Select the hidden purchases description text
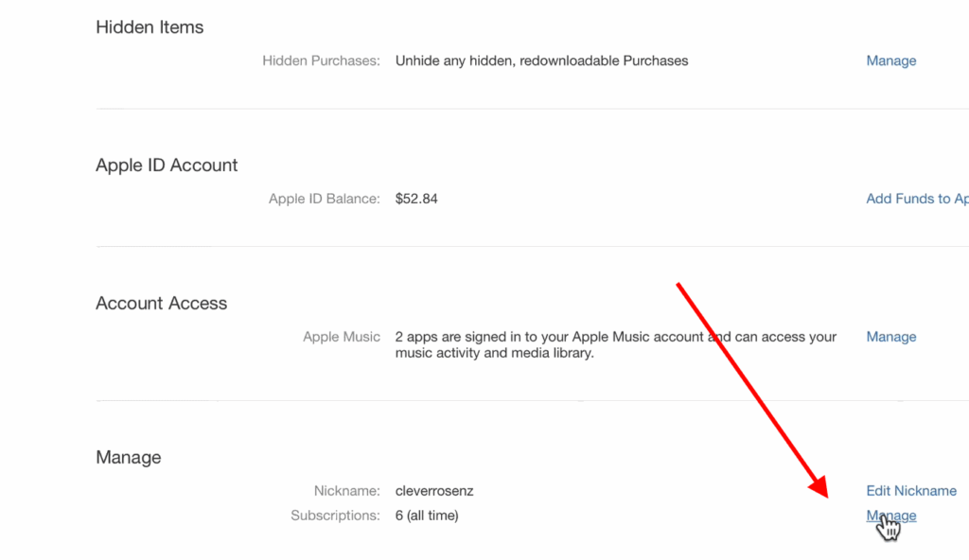Viewport: 969px width, 560px height. [541, 60]
